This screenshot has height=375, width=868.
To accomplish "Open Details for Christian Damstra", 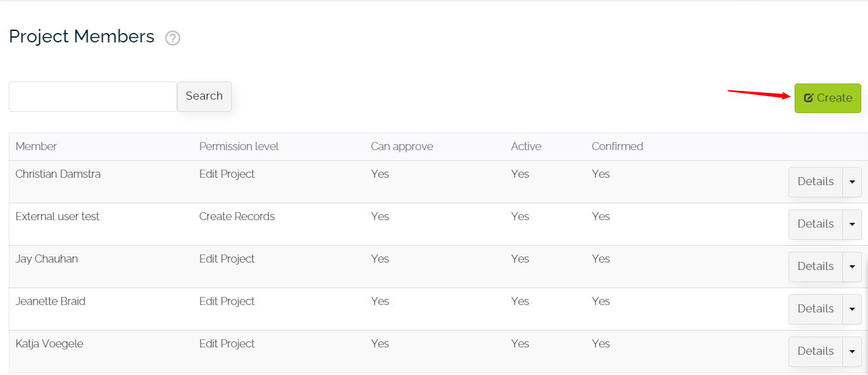I will click(x=815, y=182).
